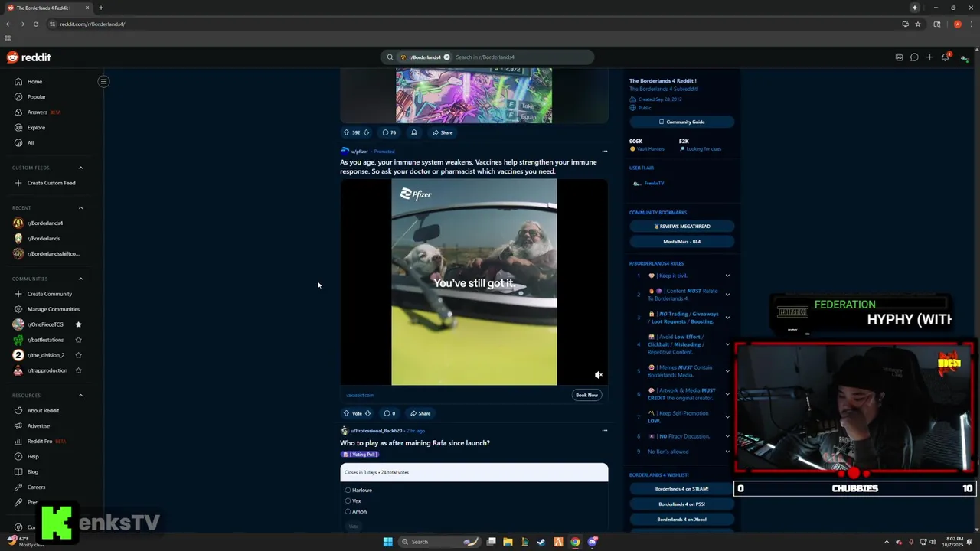The image size is (980, 551).
Task: Open comments on the Pfizer post
Action: pos(389,413)
